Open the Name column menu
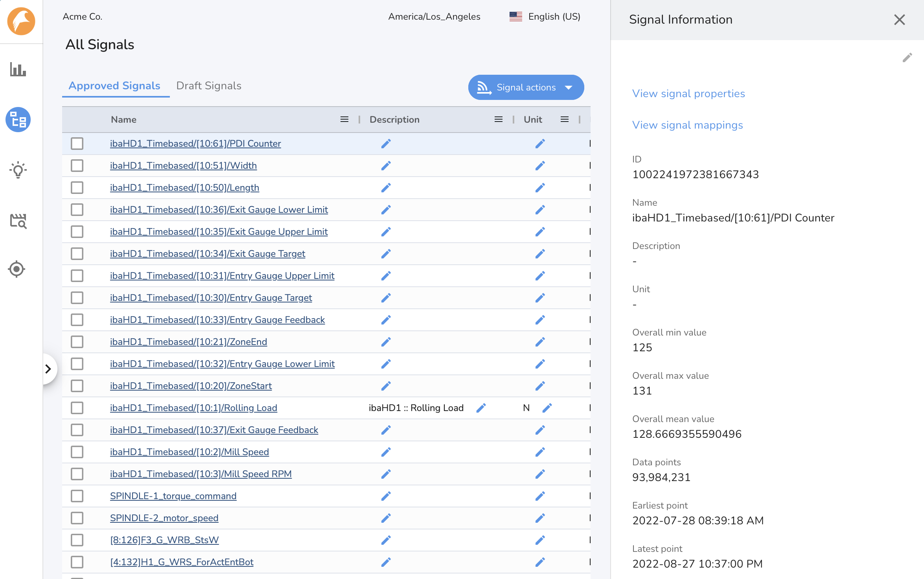Viewport: 924px width, 579px height. [344, 120]
